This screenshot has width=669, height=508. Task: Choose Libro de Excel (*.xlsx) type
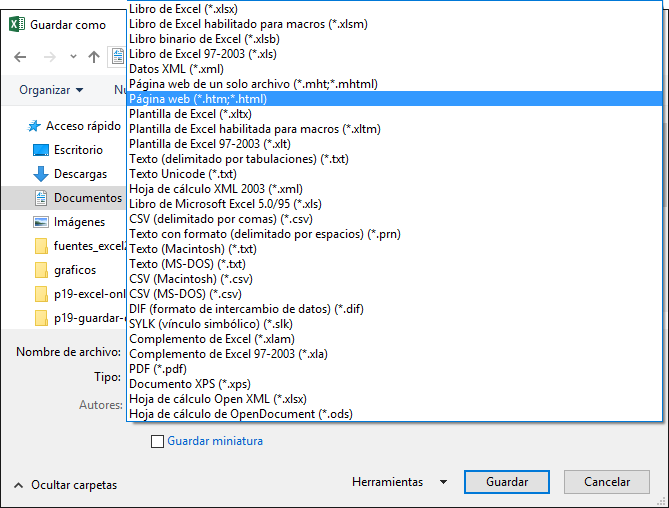(395, 9)
